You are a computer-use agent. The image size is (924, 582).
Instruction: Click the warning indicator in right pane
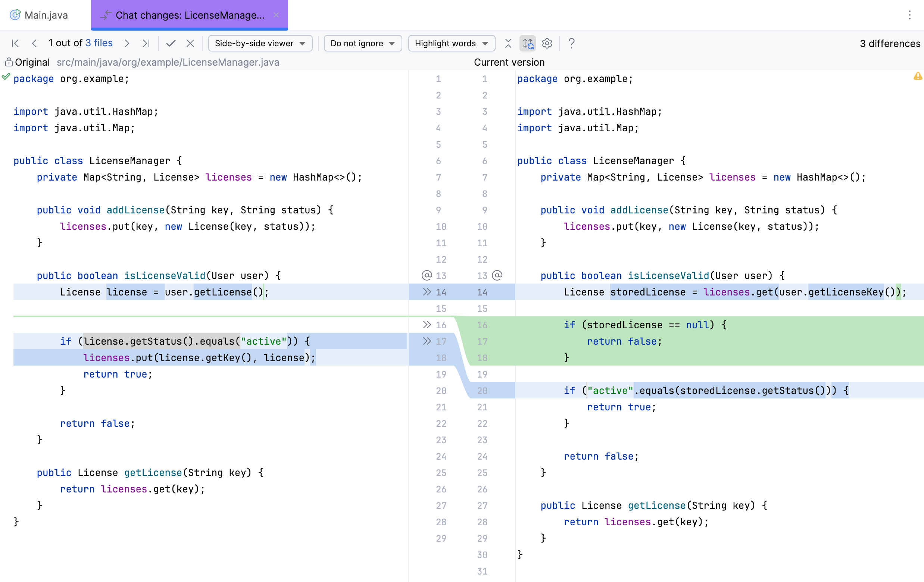point(918,76)
